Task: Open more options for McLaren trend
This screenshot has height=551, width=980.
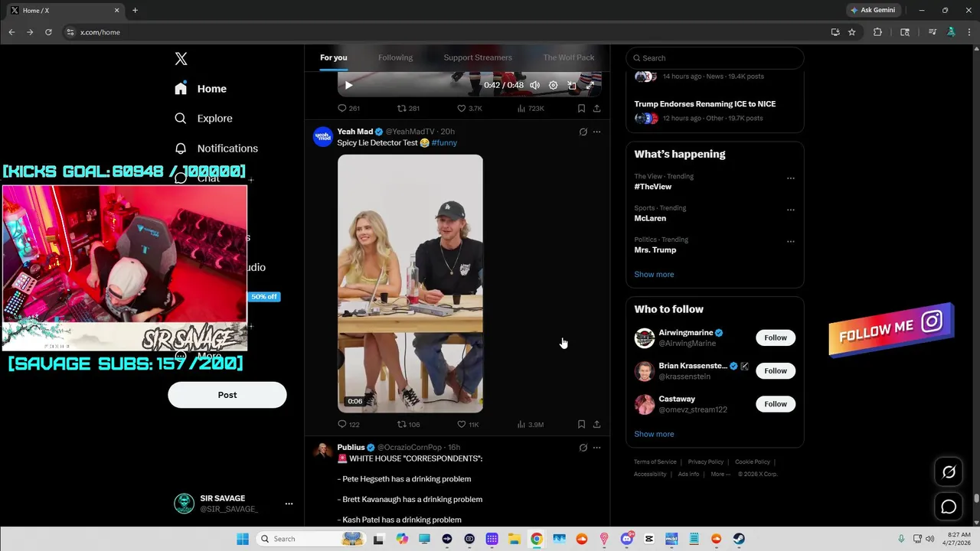Action: coord(791,210)
